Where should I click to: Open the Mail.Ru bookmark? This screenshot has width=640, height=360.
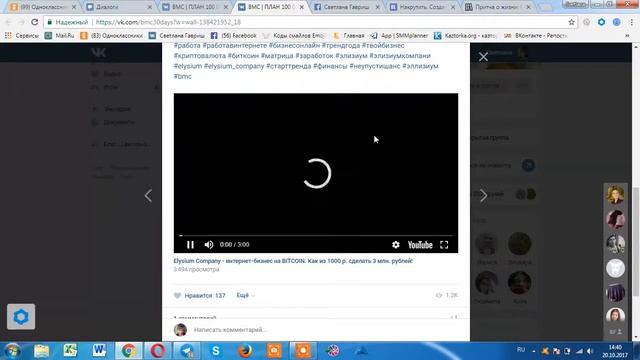60,36
